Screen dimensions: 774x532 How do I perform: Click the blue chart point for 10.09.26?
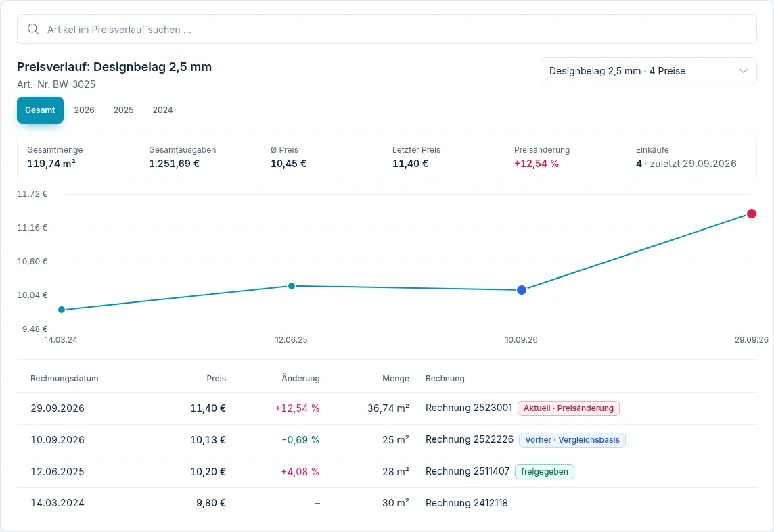coord(521,290)
